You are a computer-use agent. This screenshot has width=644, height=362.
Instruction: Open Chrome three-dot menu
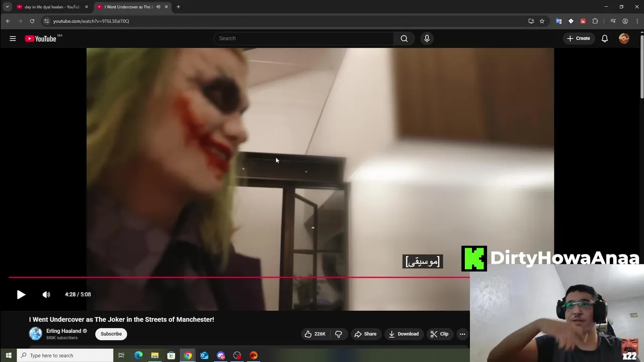[x=637, y=21]
